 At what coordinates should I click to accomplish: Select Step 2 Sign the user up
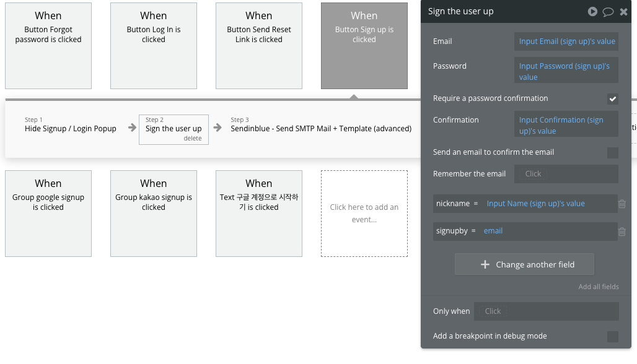point(174,128)
